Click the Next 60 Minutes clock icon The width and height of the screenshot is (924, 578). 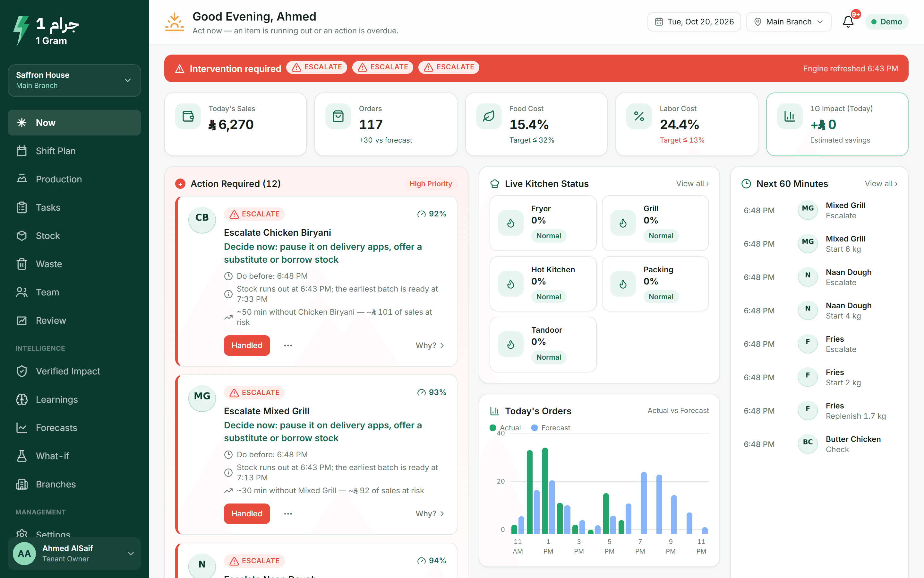[746, 184]
